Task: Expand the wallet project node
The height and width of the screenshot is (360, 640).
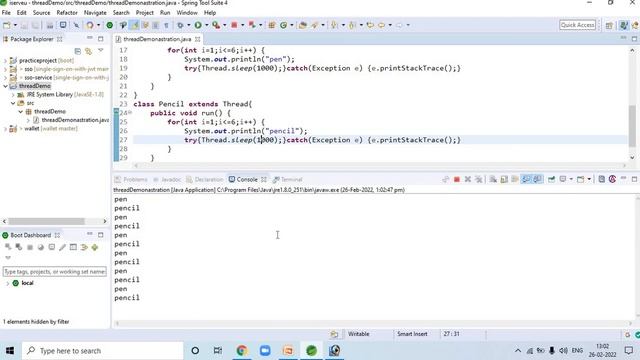Action: pyautogui.click(x=5, y=129)
